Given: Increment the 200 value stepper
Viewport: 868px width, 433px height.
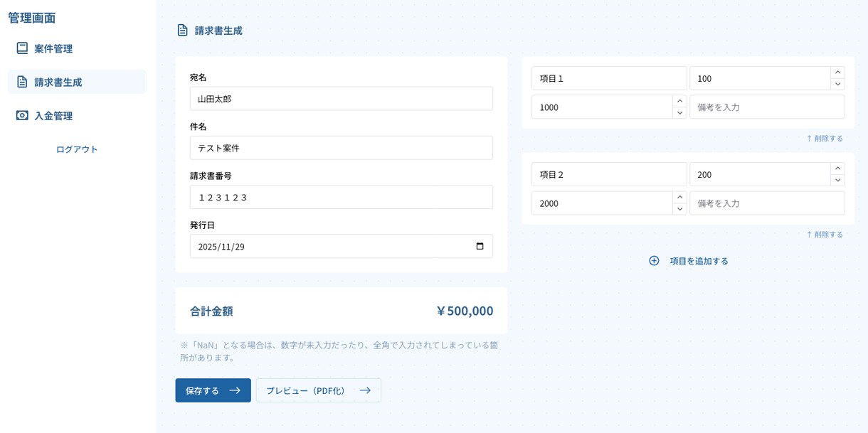Looking at the screenshot, I should pyautogui.click(x=838, y=169).
